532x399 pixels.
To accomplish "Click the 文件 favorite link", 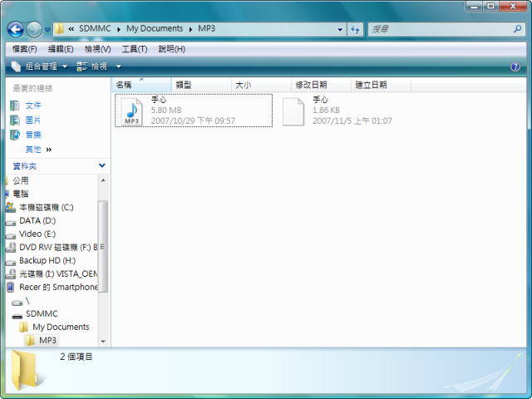I will point(33,106).
